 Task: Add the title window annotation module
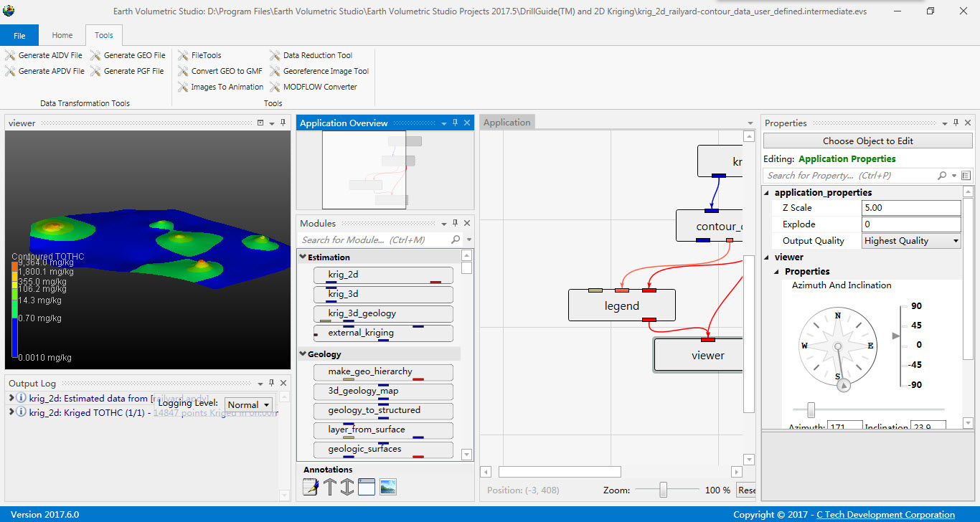click(x=367, y=487)
